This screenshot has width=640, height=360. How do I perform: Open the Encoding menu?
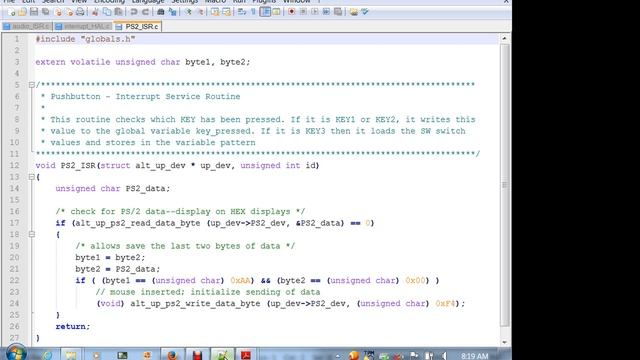[x=109, y=2]
